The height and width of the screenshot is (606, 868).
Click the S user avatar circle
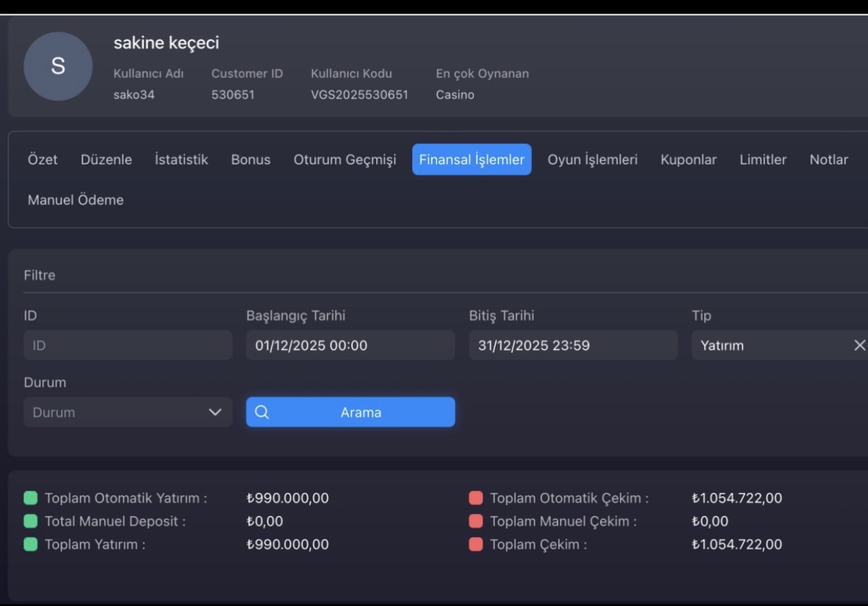tap(58, 66)
